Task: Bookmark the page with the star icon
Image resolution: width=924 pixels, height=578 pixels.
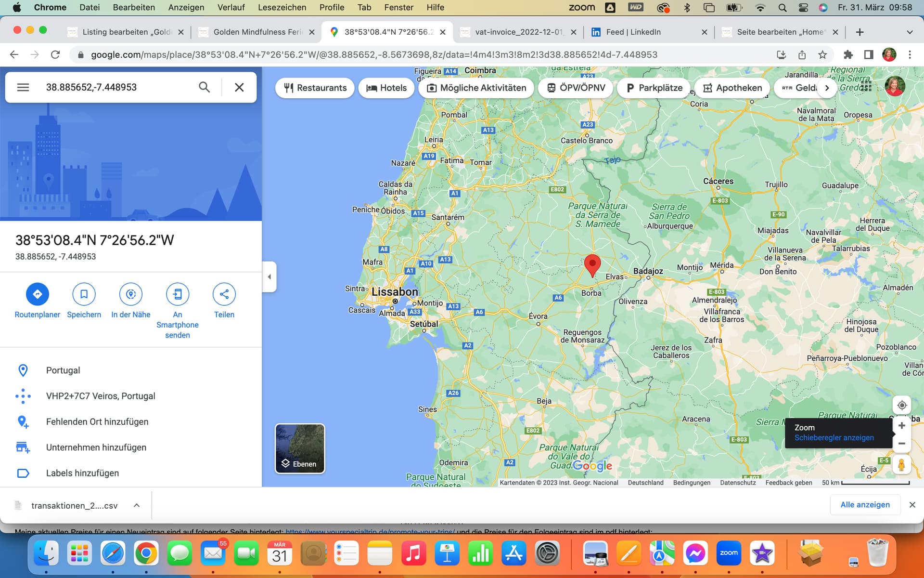Action: (822, 54)
